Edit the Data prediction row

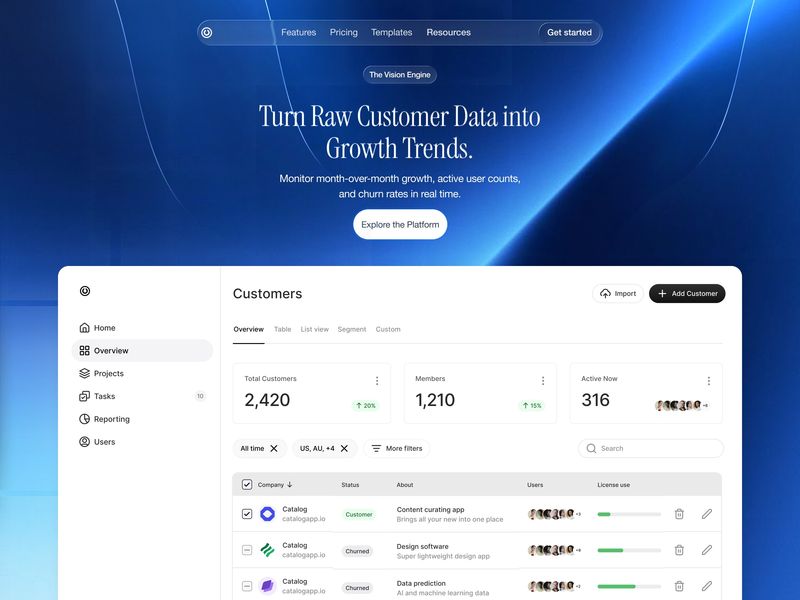pos(707,586)
